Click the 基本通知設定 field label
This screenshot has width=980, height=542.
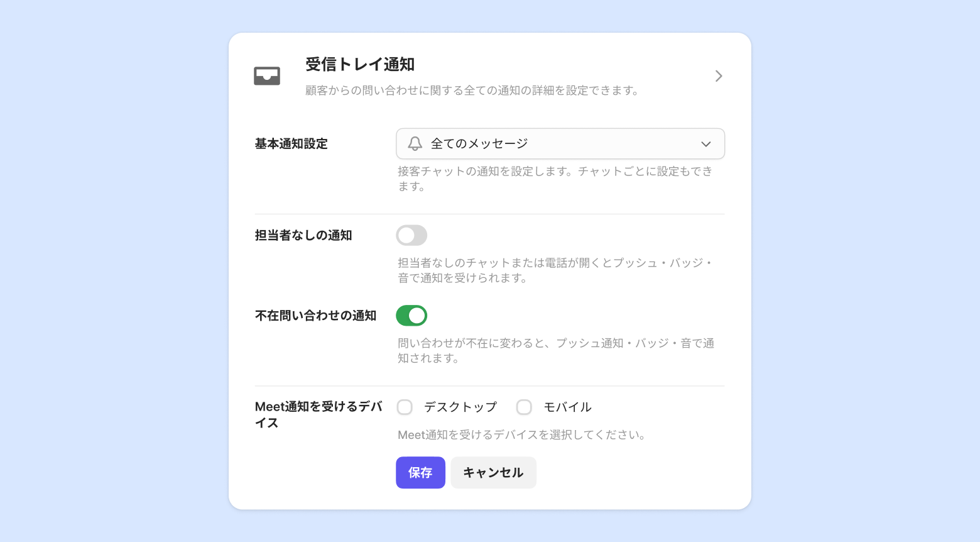[291, 144]
